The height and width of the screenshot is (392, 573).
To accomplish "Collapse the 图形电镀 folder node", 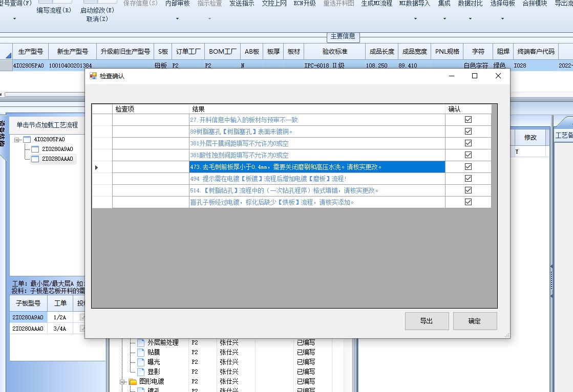I will (122, 382).
